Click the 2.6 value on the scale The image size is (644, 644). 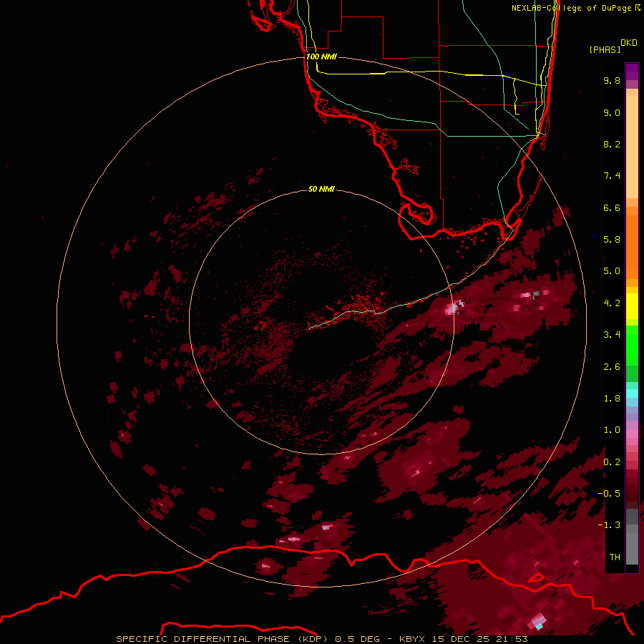[x=612, y=367]
